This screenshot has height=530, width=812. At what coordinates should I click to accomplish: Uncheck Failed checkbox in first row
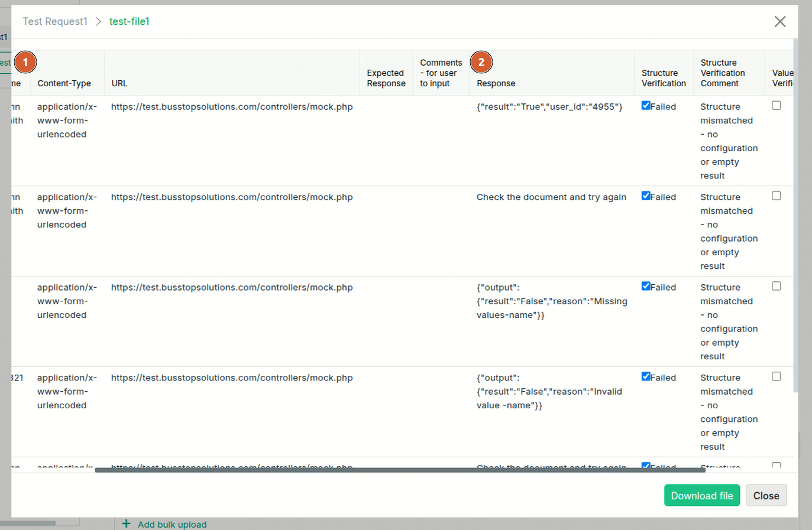point(646,106)
